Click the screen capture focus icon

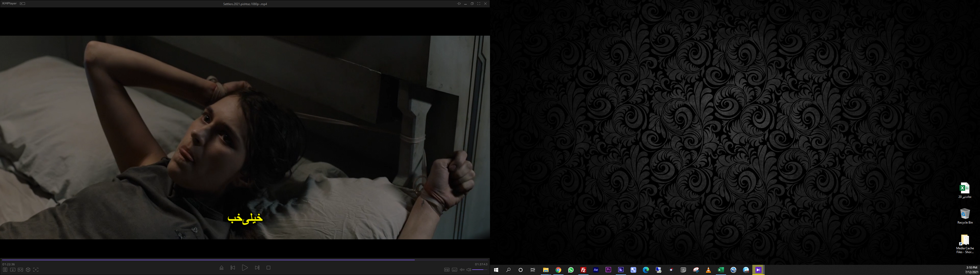click(36, 270)
